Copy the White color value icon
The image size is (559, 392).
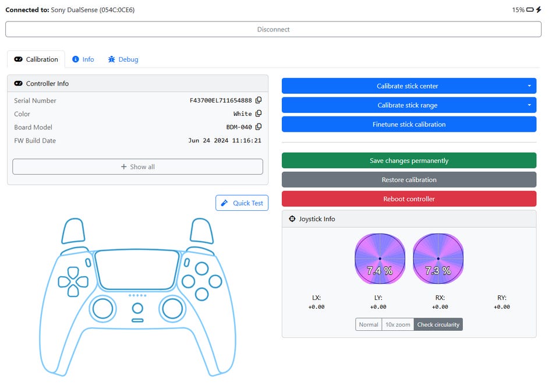259,114
